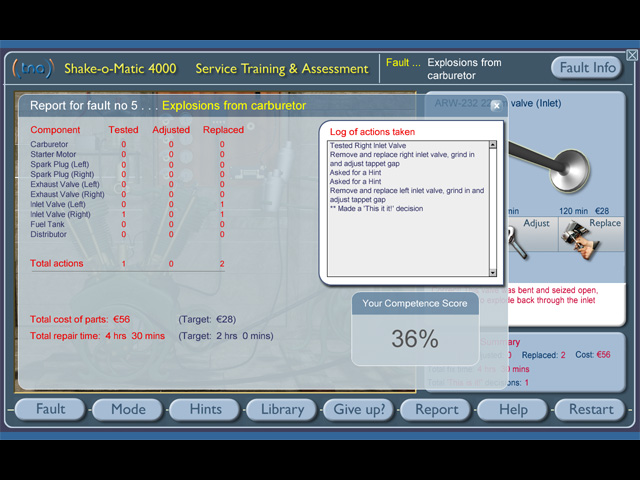Click the Starter Motor row label
This screenshot has width=640, height=480.
(53, 154)
